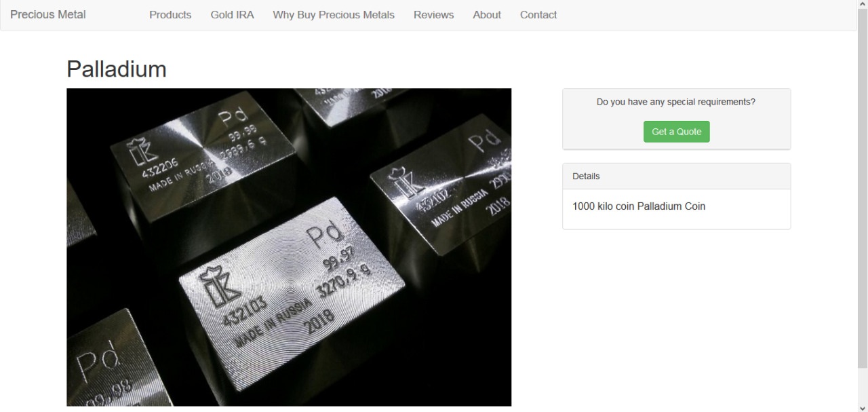Screen dimensions: 868x412
Task: Navigate to the Contact page
Action: tap(538, 15)
